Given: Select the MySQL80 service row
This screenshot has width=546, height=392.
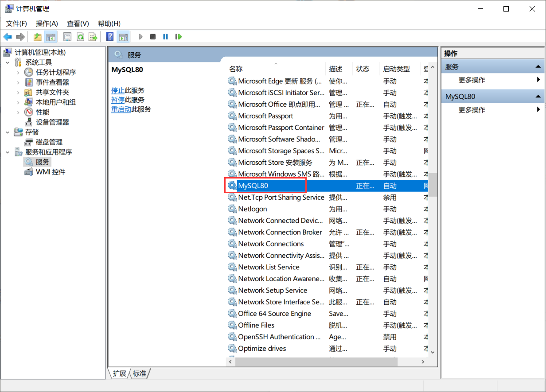Looking at the screenshot, I should coord(327,186).
